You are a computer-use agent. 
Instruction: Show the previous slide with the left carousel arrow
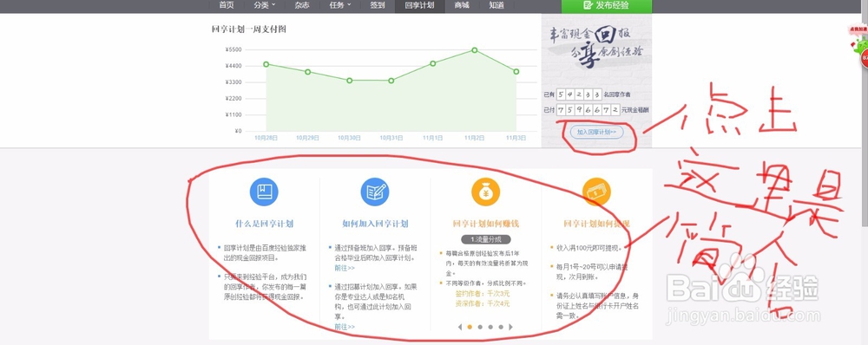tap(459, 327)
